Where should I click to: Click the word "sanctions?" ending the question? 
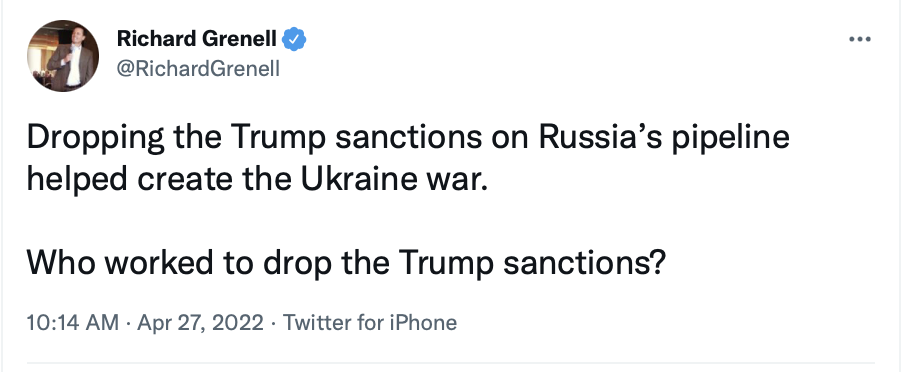585,262
